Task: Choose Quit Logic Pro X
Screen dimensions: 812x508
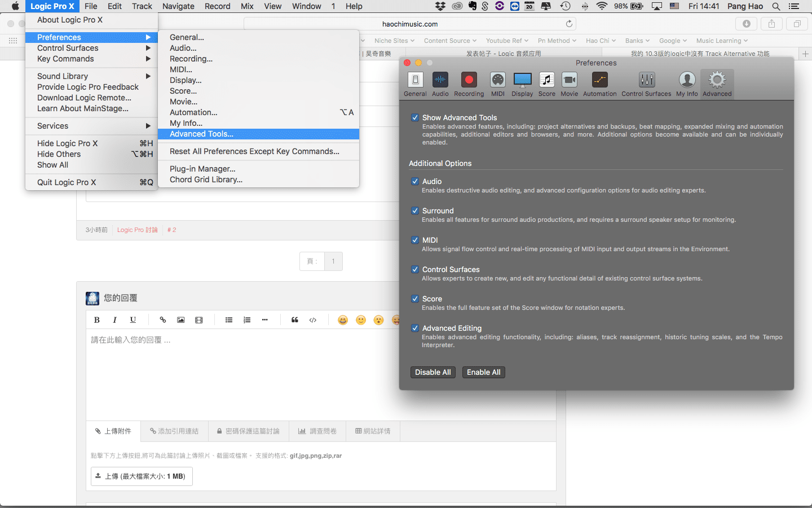Action: (91, 182)
